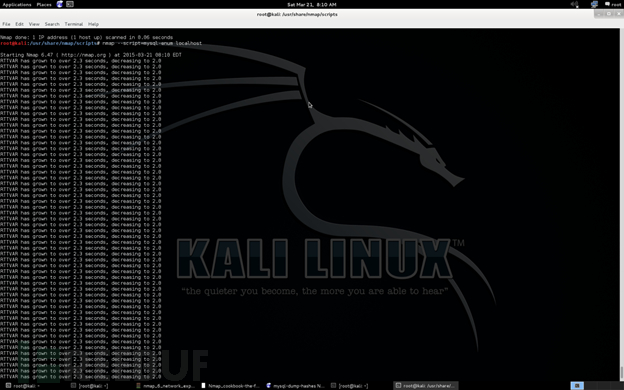Switch to nmap_6_network_exp taskbar window
Screen dimensions: 624x390
[164, 386]
